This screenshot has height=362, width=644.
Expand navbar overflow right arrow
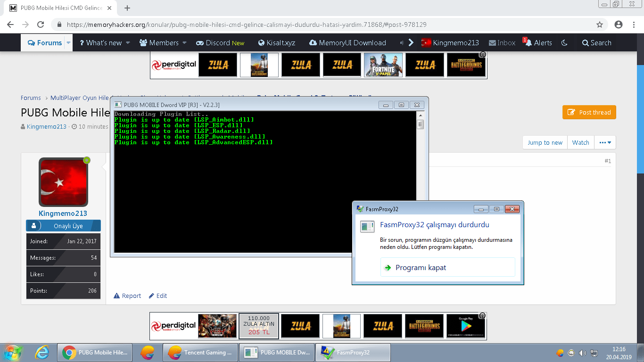411,43
